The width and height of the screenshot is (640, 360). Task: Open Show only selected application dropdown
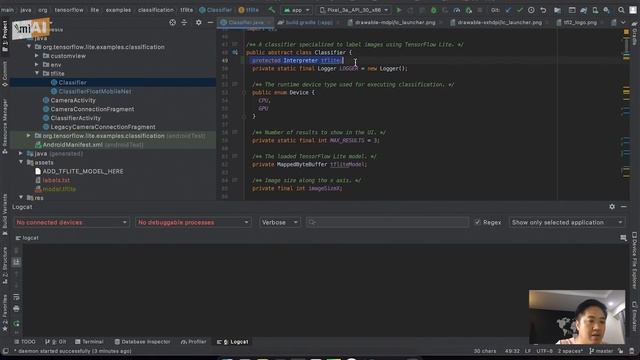pos(567,222)
